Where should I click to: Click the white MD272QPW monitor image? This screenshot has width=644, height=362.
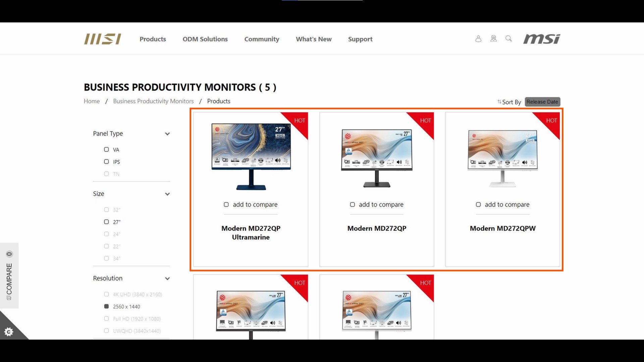coord(503,159)
